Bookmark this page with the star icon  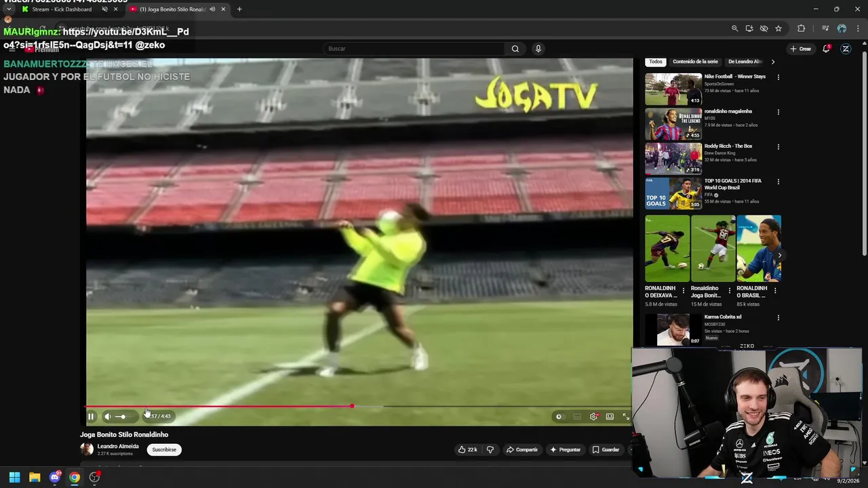coord(778,28)
